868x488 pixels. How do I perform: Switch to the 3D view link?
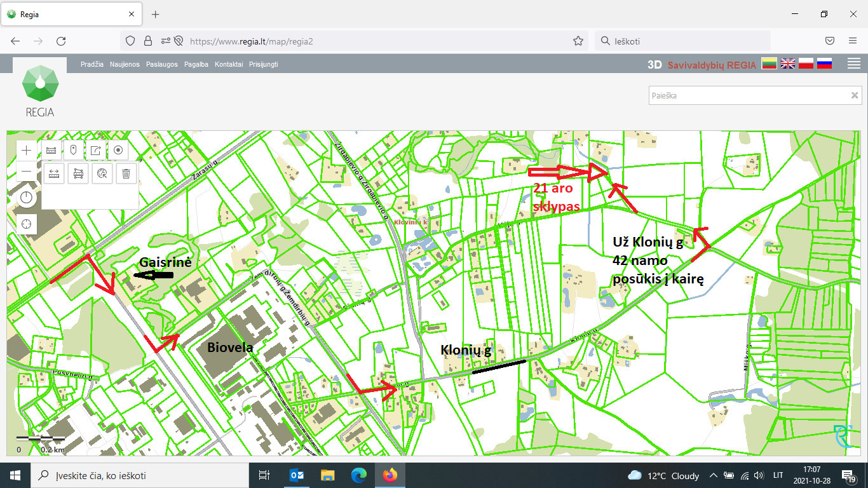[x=654, y=64]
